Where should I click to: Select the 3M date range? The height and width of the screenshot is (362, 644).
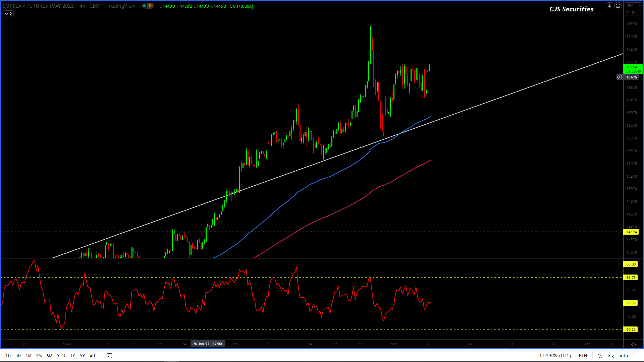click(39, 356)
